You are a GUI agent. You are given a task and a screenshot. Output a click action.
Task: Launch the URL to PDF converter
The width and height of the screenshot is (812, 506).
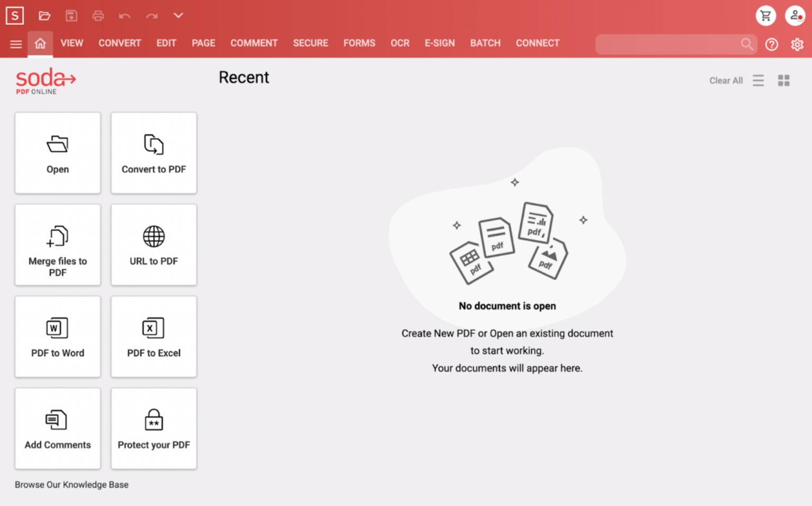coord(153,245)
